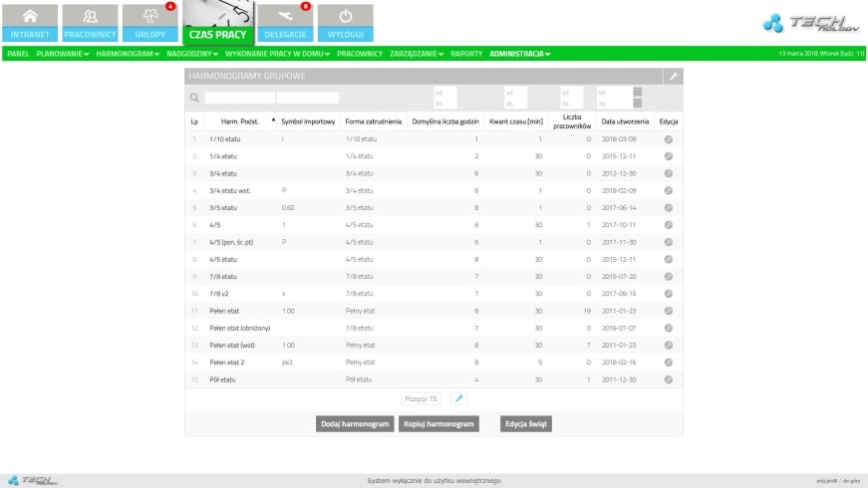
Task: Click the Wyloguj power icon
Action: [345, 22]
